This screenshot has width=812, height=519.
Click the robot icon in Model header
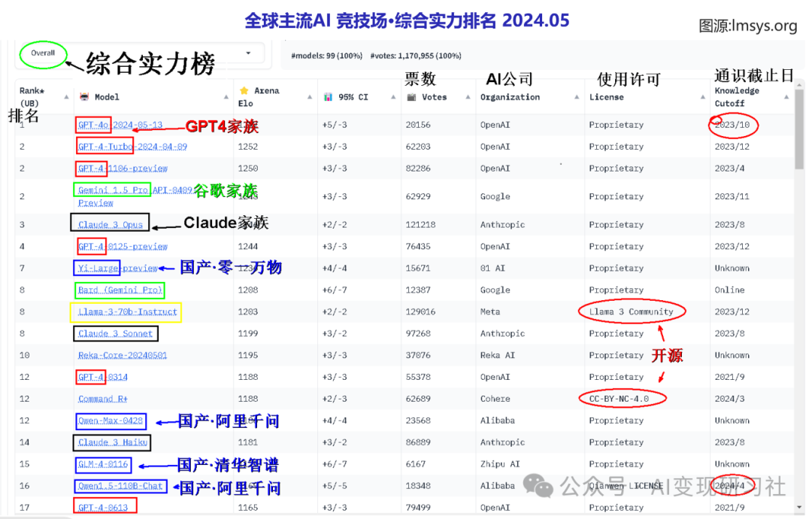coord(83,97)
